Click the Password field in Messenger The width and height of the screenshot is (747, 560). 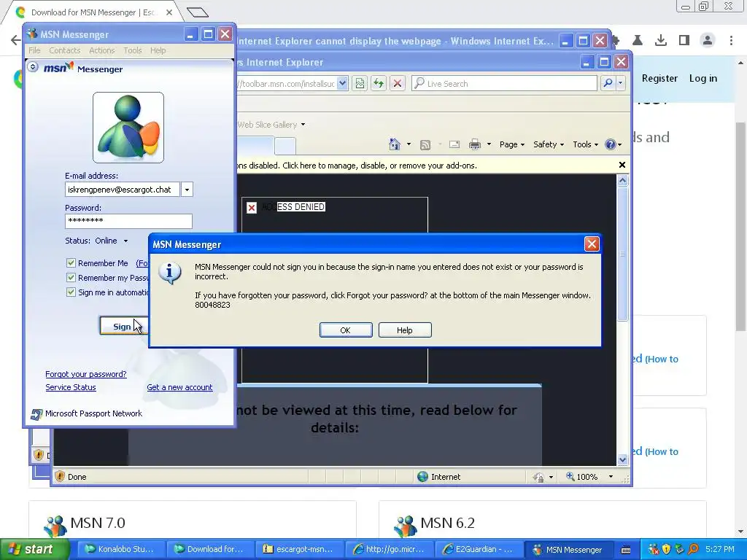[128, 221]
